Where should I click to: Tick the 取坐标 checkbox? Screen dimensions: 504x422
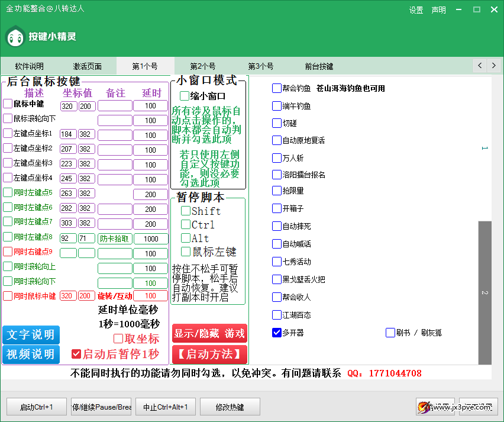coord(118,339)
